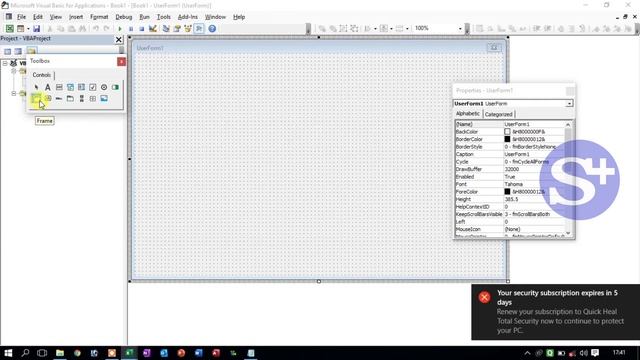
Task: Click the Toolbox toolbar icon
Action: 199,29
